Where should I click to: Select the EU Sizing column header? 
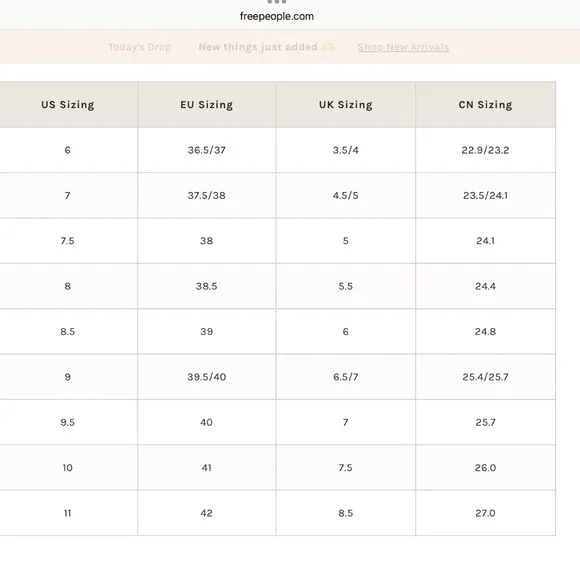point(207,105)
